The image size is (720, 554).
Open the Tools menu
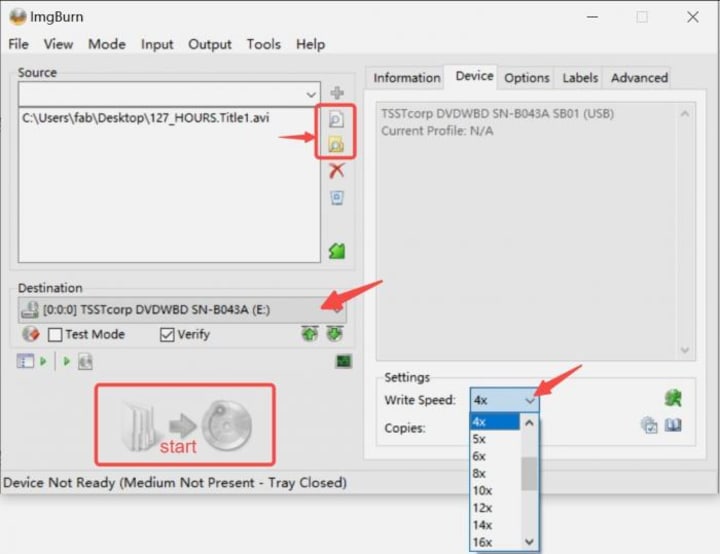[x=264, y=44]
